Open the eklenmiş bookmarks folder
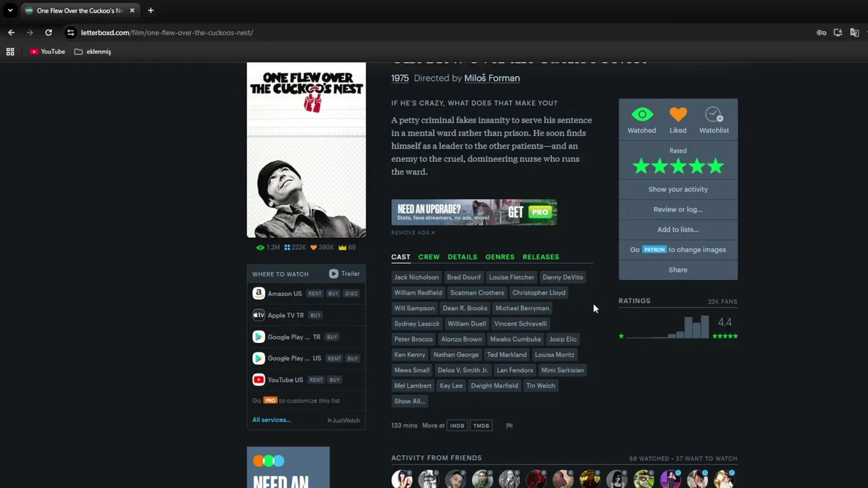Viewport: 868px width, 488px height. [x=93, y=52]
